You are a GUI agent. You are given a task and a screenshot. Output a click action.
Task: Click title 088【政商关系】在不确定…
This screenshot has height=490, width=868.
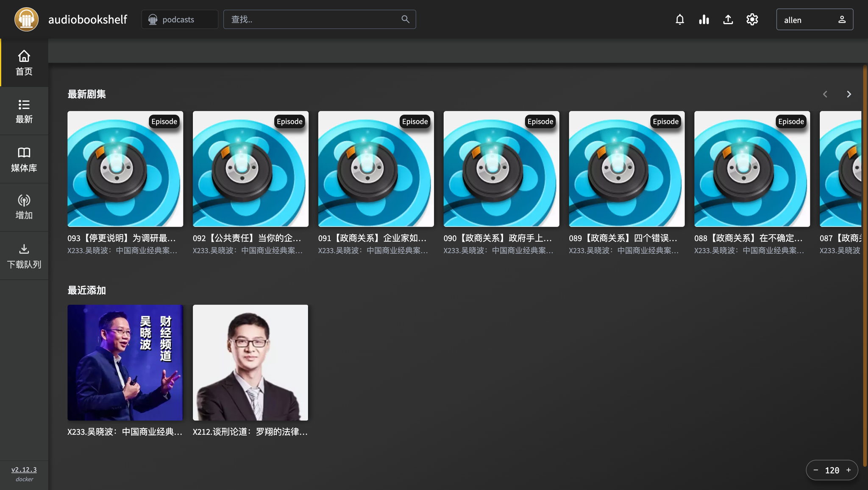(x=749, y=238)
